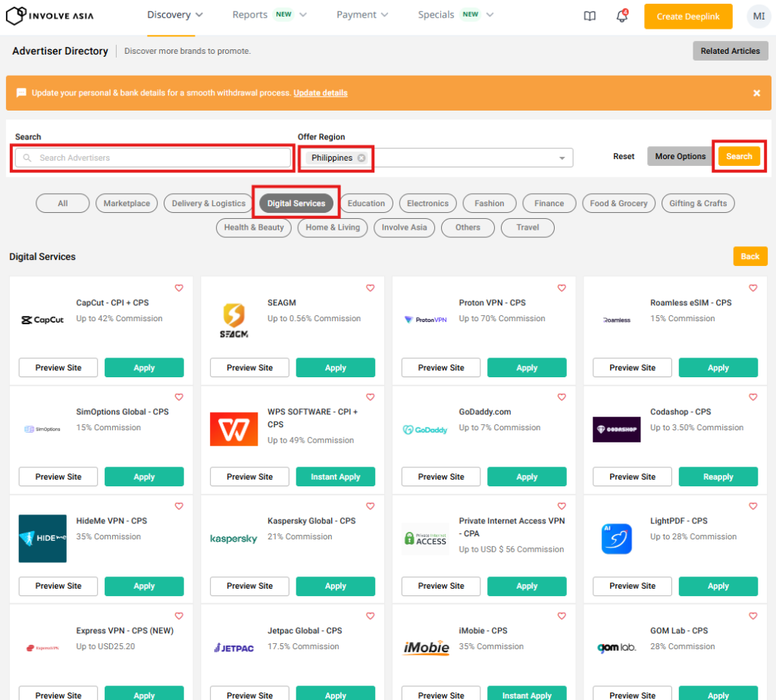
Task: Click the Update details link
Action: (321, 93)
